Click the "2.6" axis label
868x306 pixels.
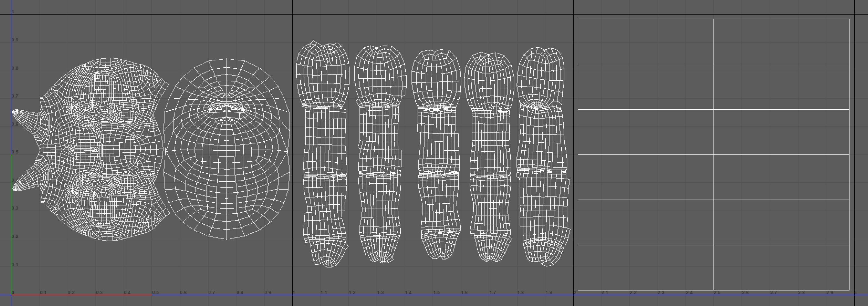(x=745, y=293)
